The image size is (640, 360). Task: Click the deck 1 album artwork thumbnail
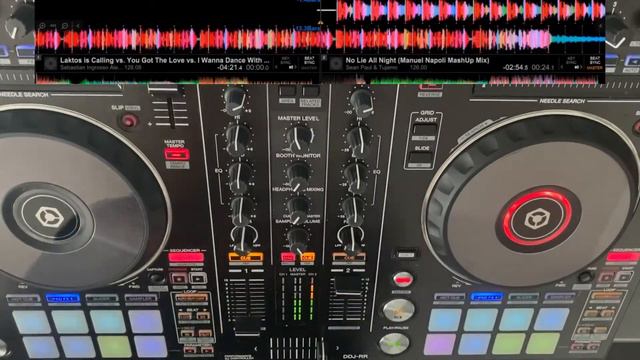click(50, 63)
